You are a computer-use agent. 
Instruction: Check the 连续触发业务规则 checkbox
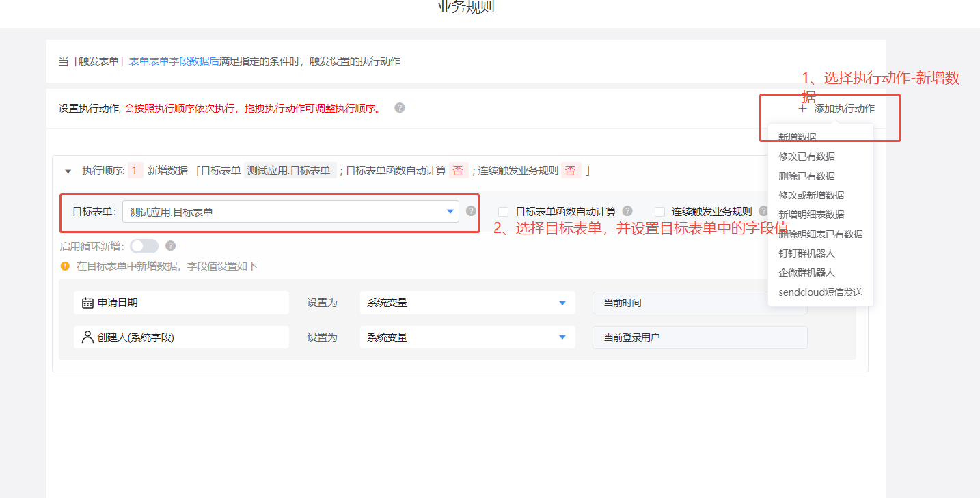(659, 212)
